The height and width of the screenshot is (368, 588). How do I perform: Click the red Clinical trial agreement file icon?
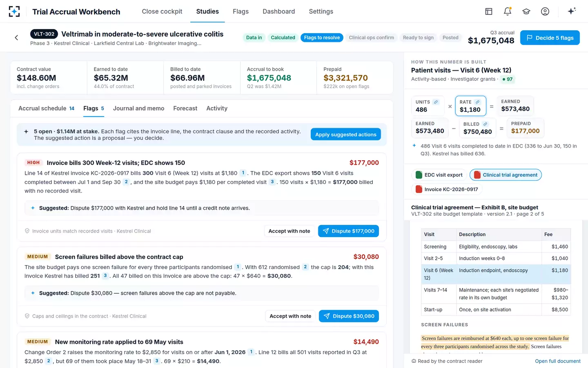(477, 175)
